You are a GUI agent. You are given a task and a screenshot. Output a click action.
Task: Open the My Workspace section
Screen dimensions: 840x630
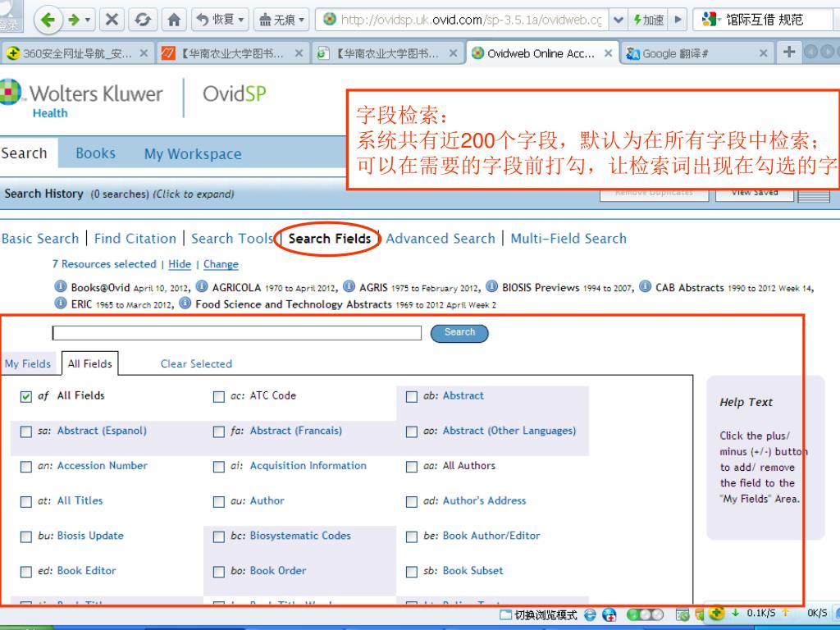pyautogui.click(x=193, y=153)
